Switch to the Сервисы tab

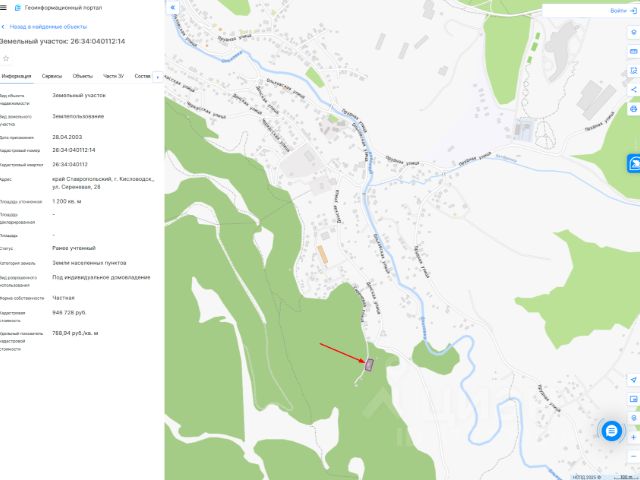(52, 76)
